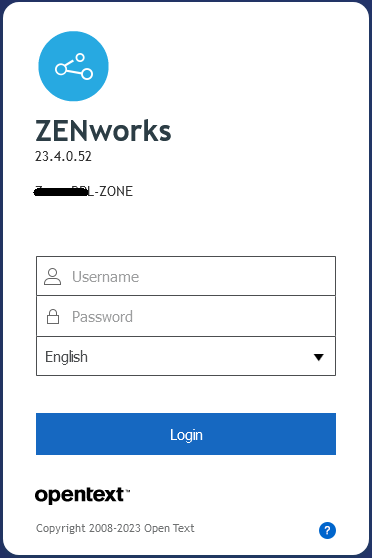Click the padlock icon beside Password
372x558 pixels.
(x=53, y=316)
